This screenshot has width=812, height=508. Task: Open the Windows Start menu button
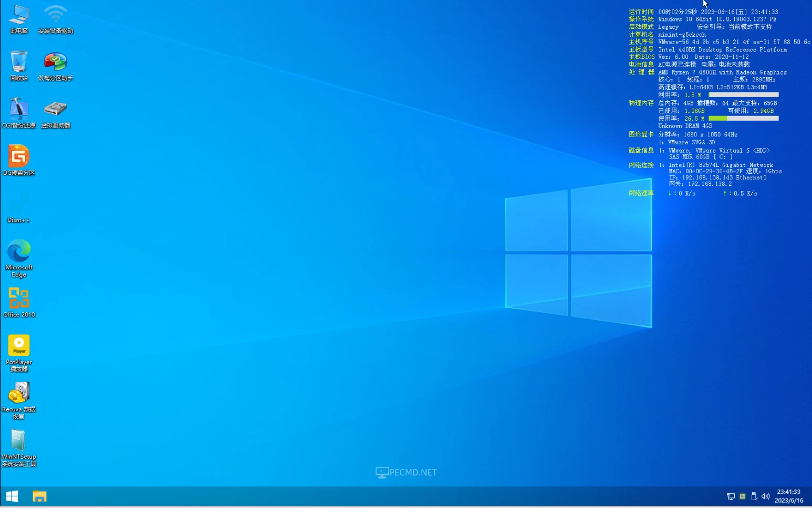coord(12,496)
